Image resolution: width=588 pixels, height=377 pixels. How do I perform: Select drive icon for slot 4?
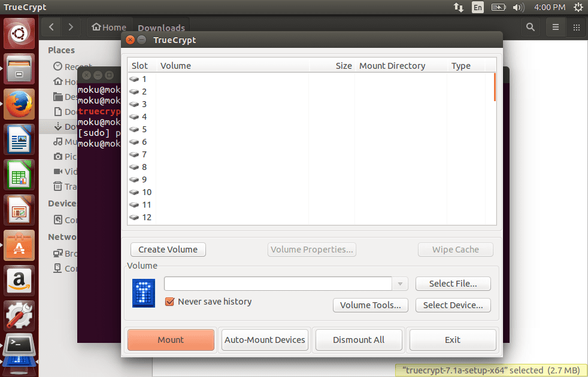(x=134, y=117)
